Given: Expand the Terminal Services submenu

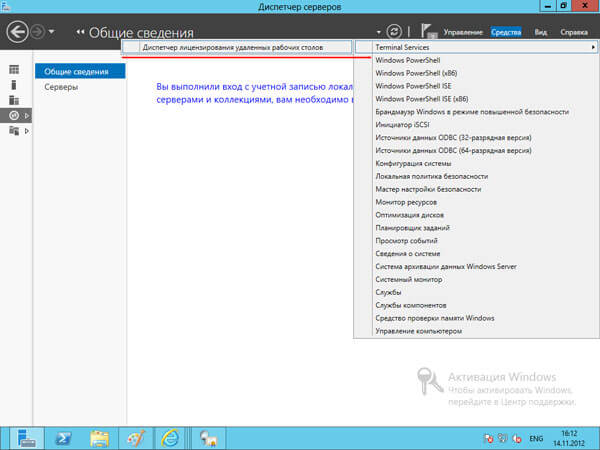Looking at the screenshot, I should pos(476,47).
